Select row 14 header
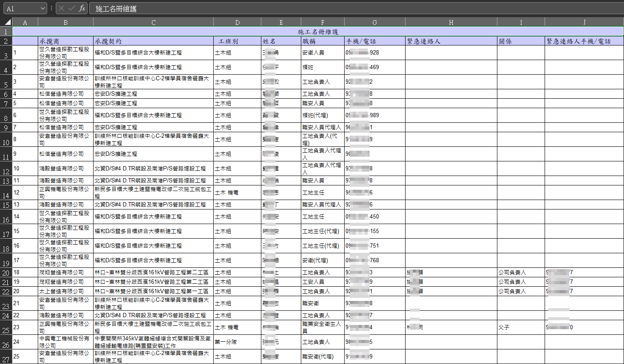The image size is (624, 364). click(6, 193)
